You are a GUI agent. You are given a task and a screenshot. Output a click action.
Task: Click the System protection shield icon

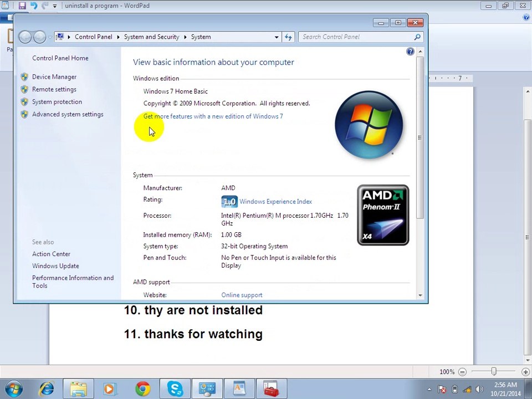tap(24, 102)
